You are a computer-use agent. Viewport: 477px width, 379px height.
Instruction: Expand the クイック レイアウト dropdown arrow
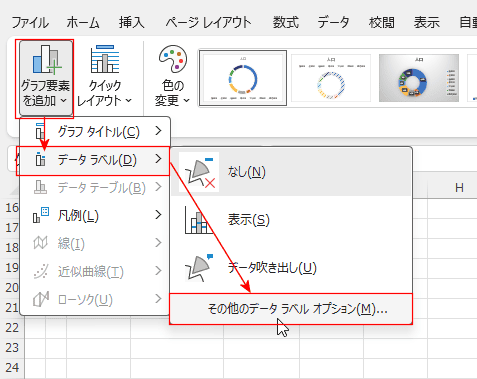click(x=129, y=100)
